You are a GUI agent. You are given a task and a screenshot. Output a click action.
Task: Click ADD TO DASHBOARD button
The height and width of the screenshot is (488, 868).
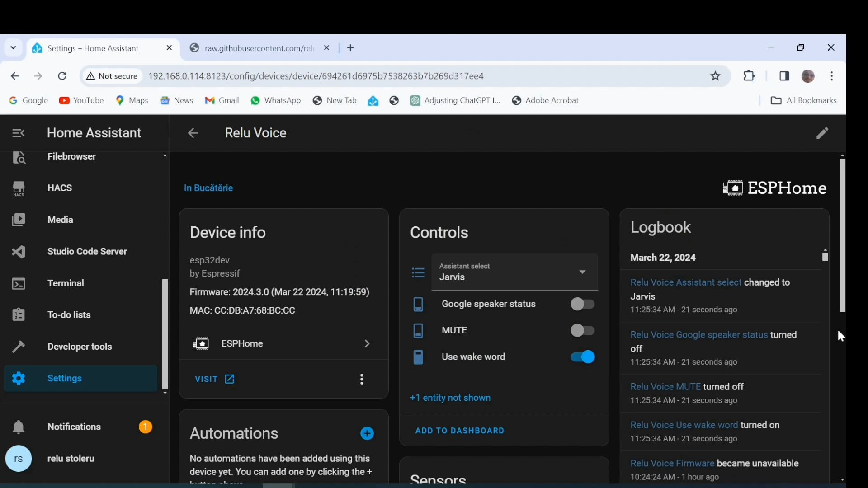coord(460,431)
